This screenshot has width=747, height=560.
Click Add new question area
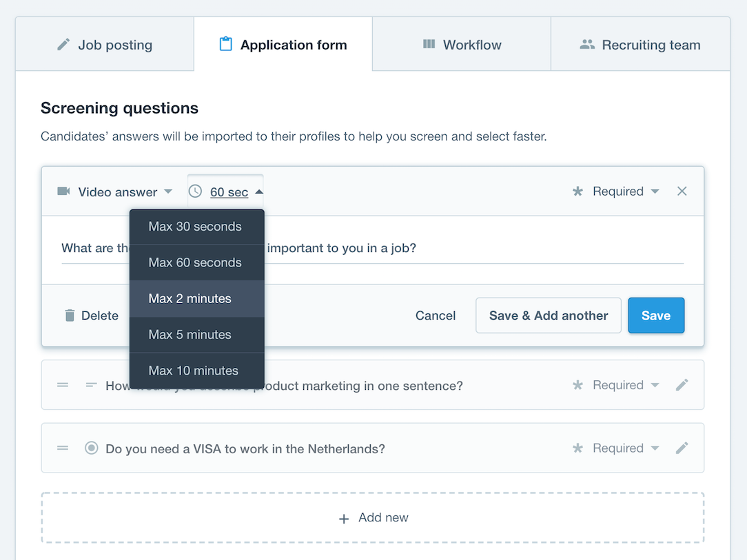pyautogui.click(x=373, y=517)
